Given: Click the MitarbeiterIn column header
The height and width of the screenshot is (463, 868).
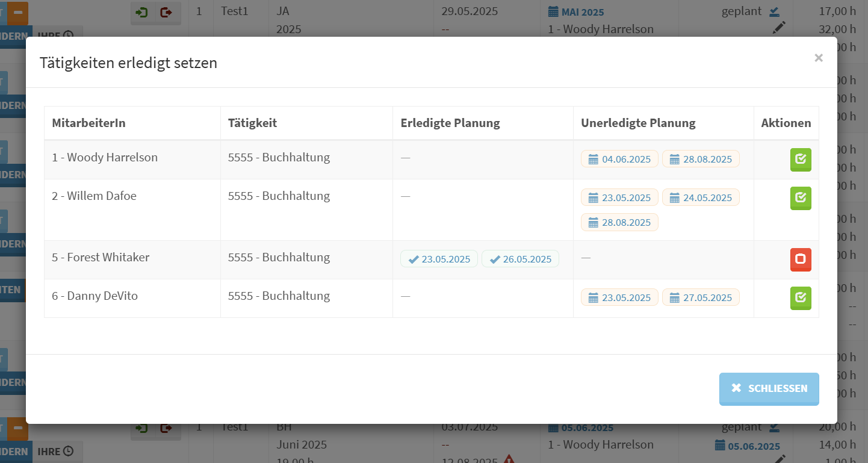Looking at the screenshot, I should click(x=88, y=123).
